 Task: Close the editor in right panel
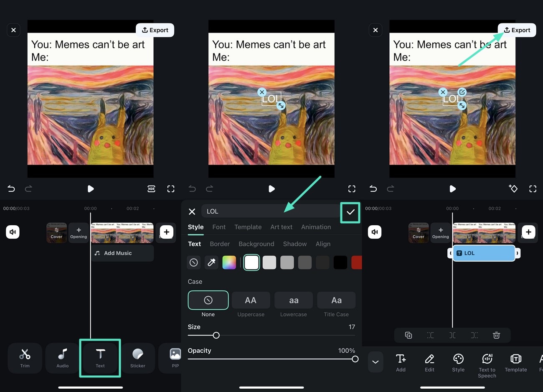point(376,30)
